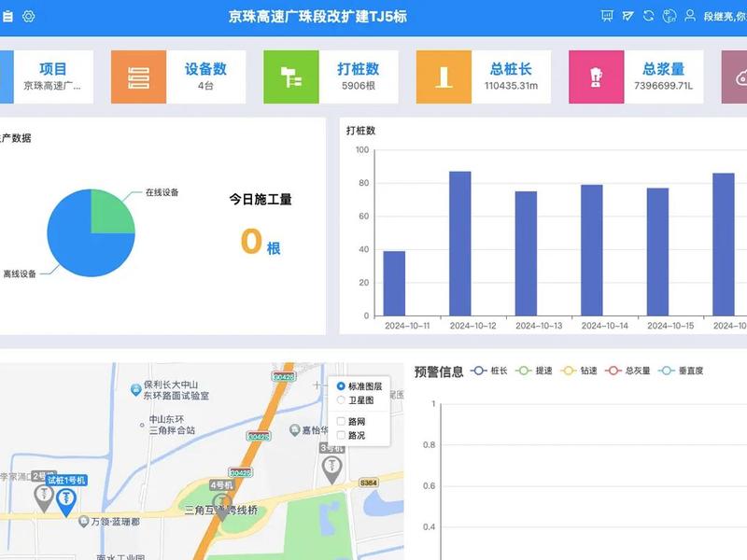747x560 pixels.
Task: Open the 设备数 4台 card
Action: (178, 77)
